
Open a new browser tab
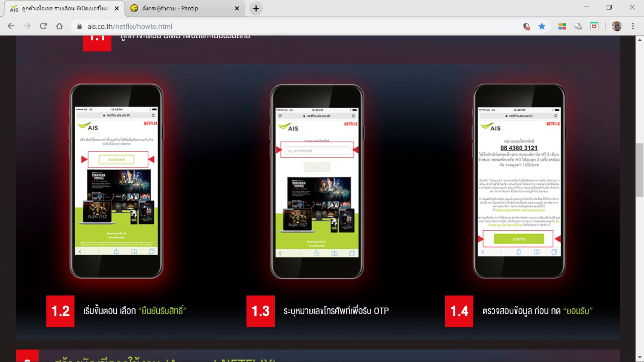click(x=256, y=8)
